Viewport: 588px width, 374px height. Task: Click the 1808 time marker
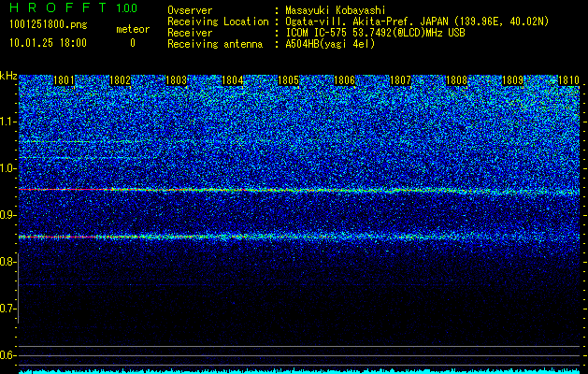coord(456,80)
